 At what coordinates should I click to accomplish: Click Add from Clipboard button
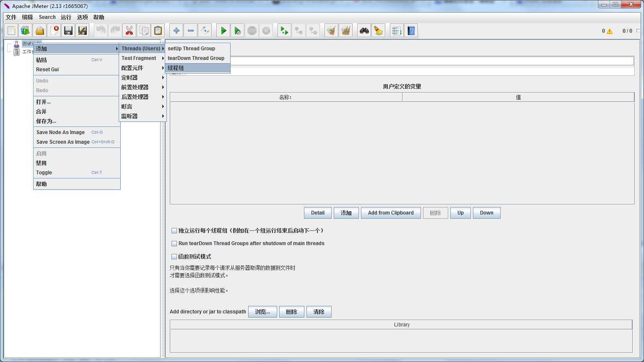(391, 213)
